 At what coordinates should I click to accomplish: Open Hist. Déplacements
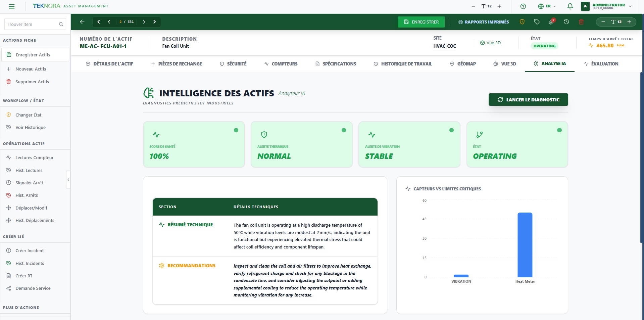point(35,220)
